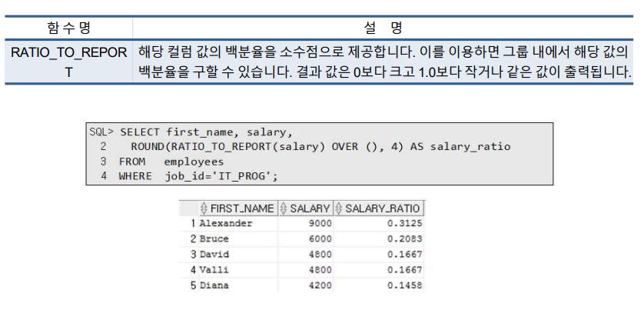Click the description line starting with 백분율을 구할 수
The height and width of the screenshot is (327, 644).
coord(384,72)
